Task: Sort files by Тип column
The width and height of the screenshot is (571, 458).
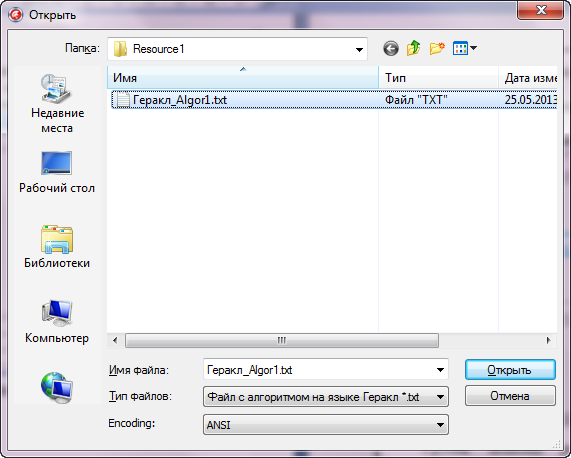Action: coord(438,78)
